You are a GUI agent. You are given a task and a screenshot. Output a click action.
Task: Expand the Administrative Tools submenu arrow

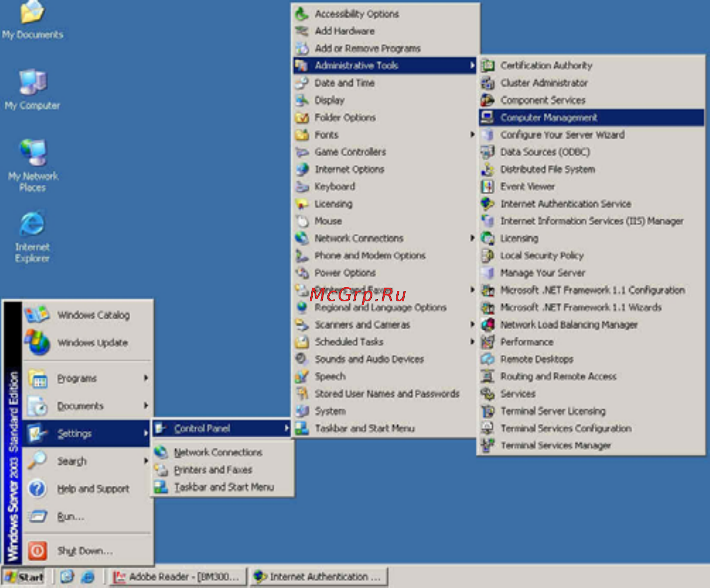tap(472, 65)
